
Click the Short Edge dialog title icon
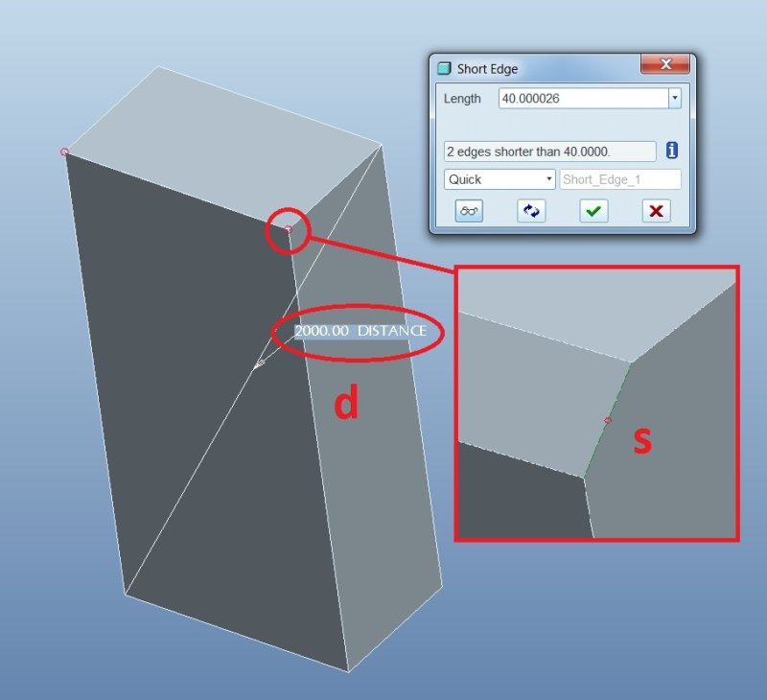[444, 68]
